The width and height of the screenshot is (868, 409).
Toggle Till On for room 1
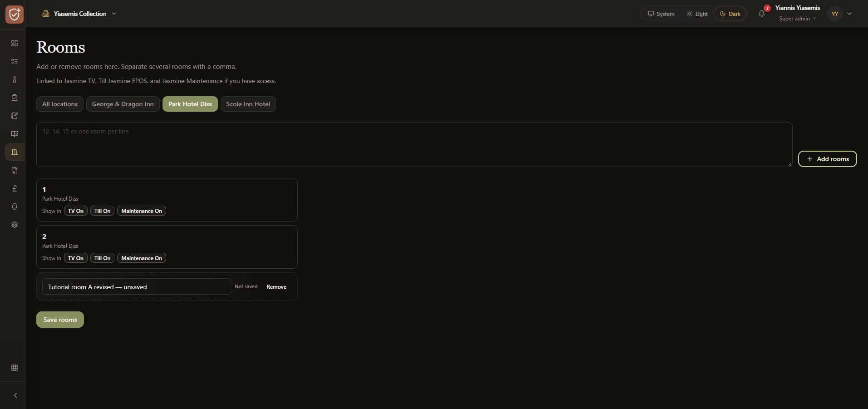point(103,211)
